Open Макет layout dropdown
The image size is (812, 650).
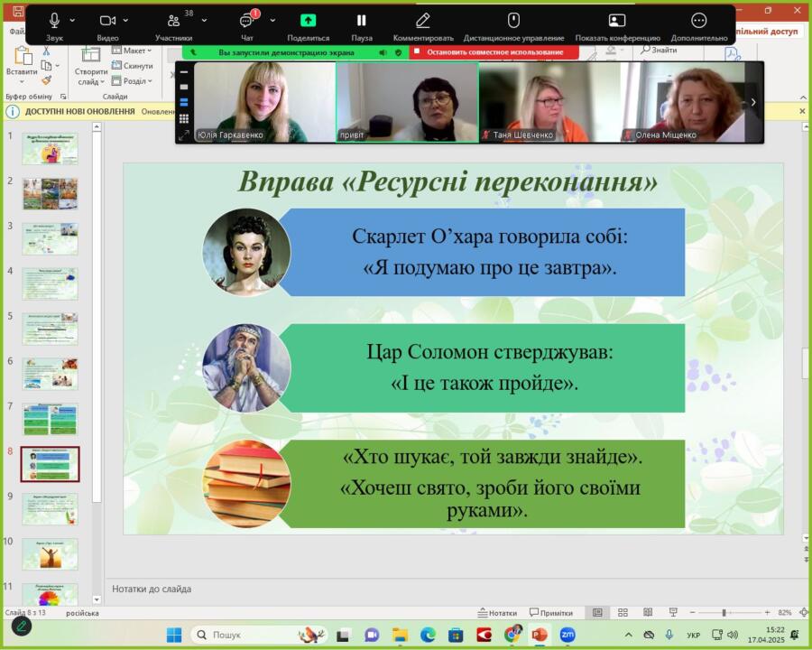[x=132, y=51]
